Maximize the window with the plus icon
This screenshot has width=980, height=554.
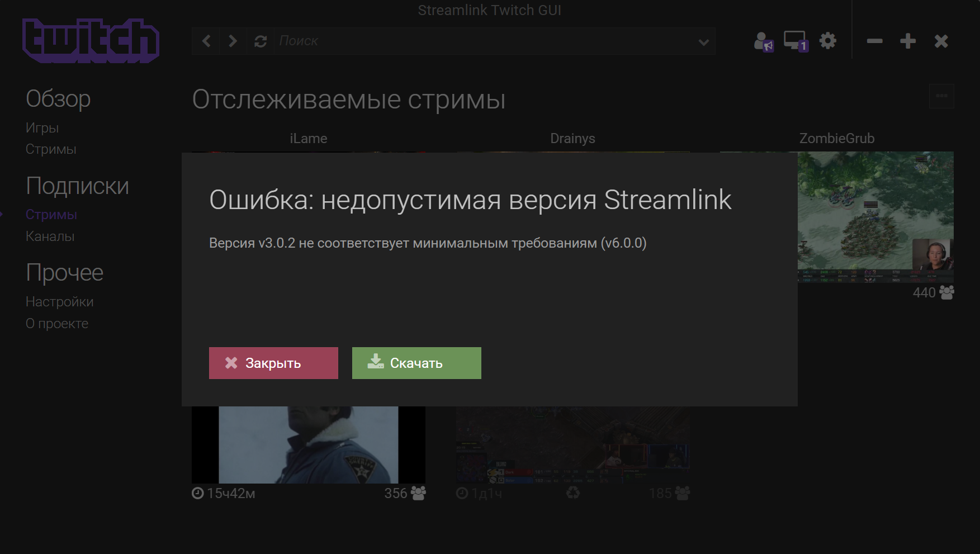click(908, 41)
